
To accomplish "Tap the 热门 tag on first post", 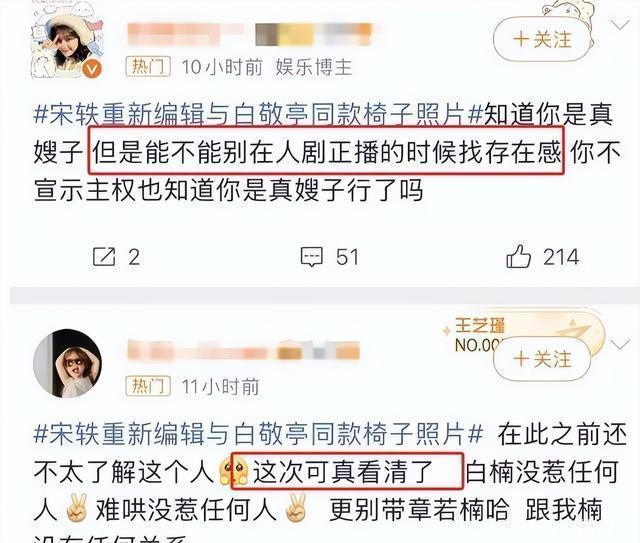I will (148, 67).
